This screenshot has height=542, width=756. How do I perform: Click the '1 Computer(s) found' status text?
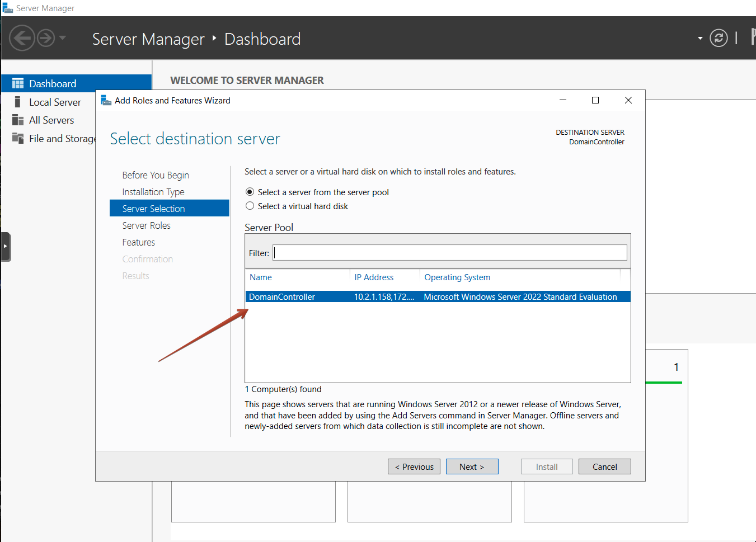283,389
